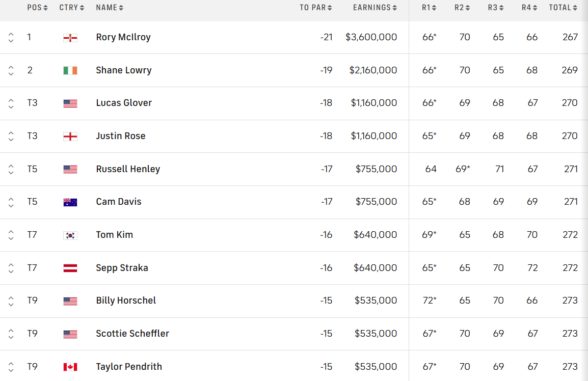This screenshot has height=381, width=588.
Task: Click the South Korea flag beside Tom Kim
Action: tap(70, 235)
